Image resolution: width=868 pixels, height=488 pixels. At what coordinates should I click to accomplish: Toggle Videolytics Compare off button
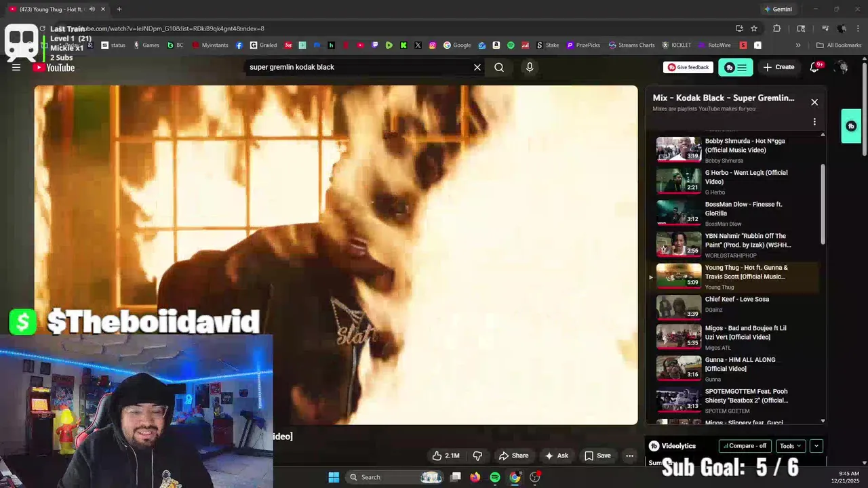pos(745,446)
